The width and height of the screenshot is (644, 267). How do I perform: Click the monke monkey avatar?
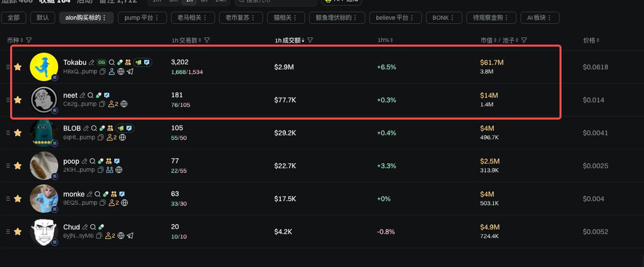44,198
